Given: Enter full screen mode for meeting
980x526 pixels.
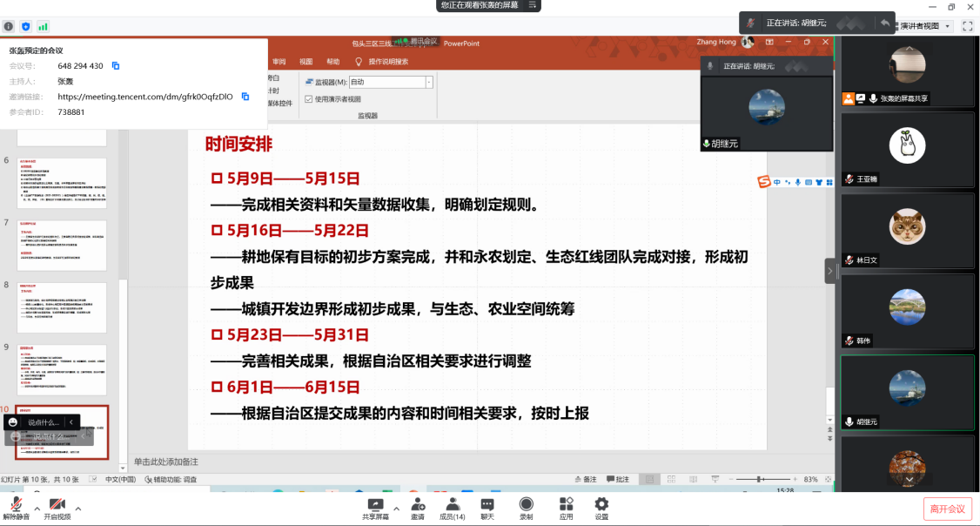Looking at the screenshot, I should 967,26.
